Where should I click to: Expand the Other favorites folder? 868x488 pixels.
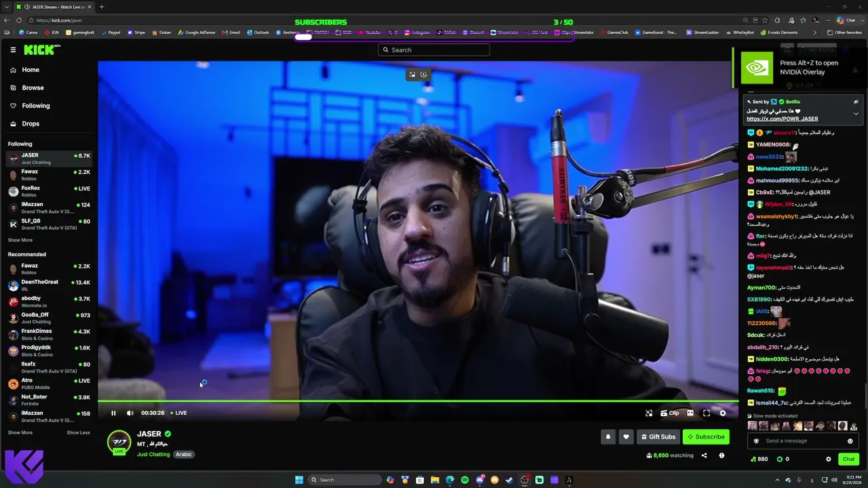coord(844,33)
